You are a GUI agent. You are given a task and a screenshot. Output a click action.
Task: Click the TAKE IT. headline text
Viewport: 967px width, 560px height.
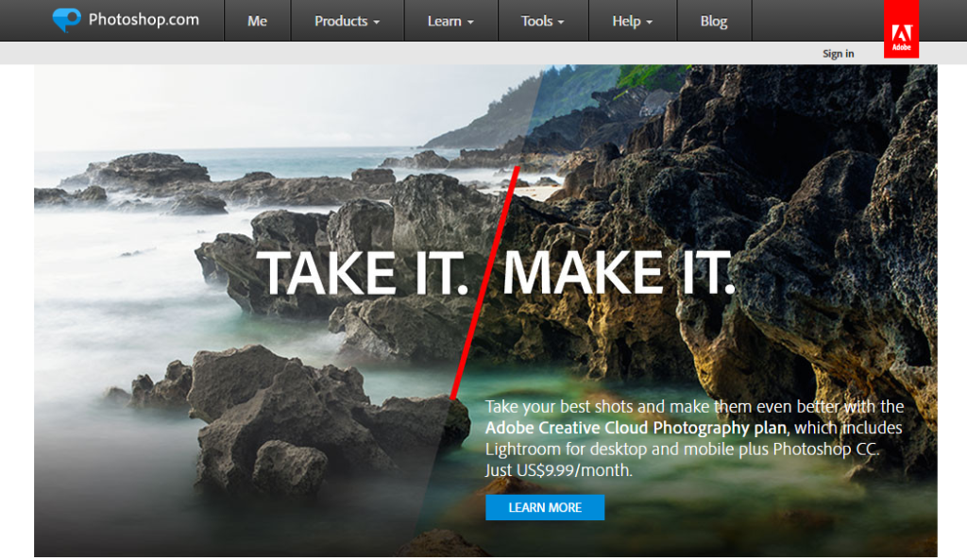(363, 273)
